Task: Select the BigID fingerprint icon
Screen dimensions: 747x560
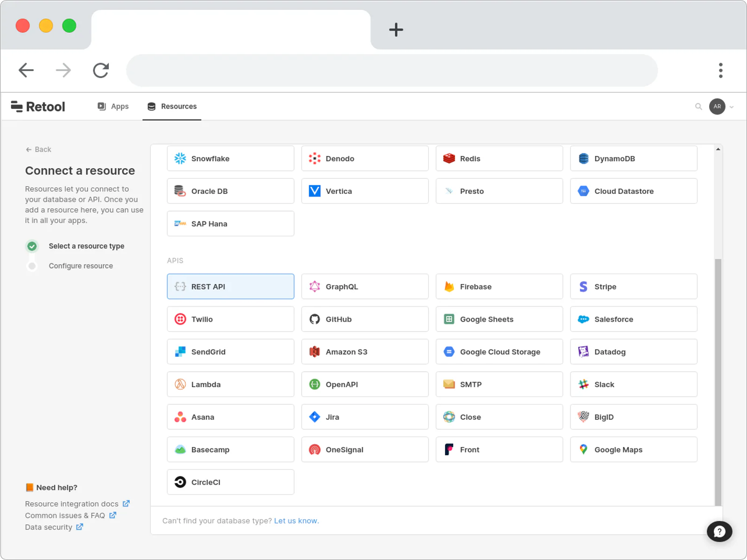Action: 584,417
